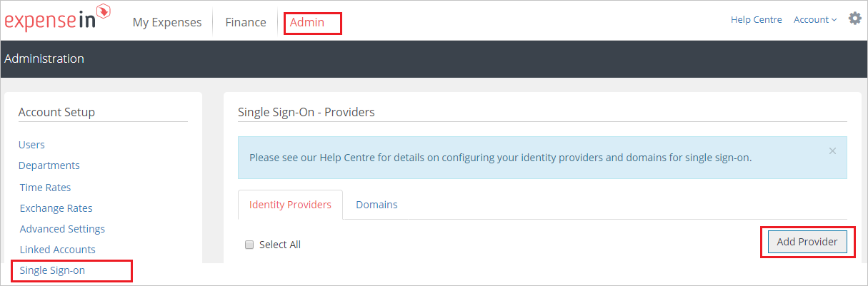The height and width of the screenshot is (286, 868).
Task: Open the Admin menu
Action: pos(307,22)
